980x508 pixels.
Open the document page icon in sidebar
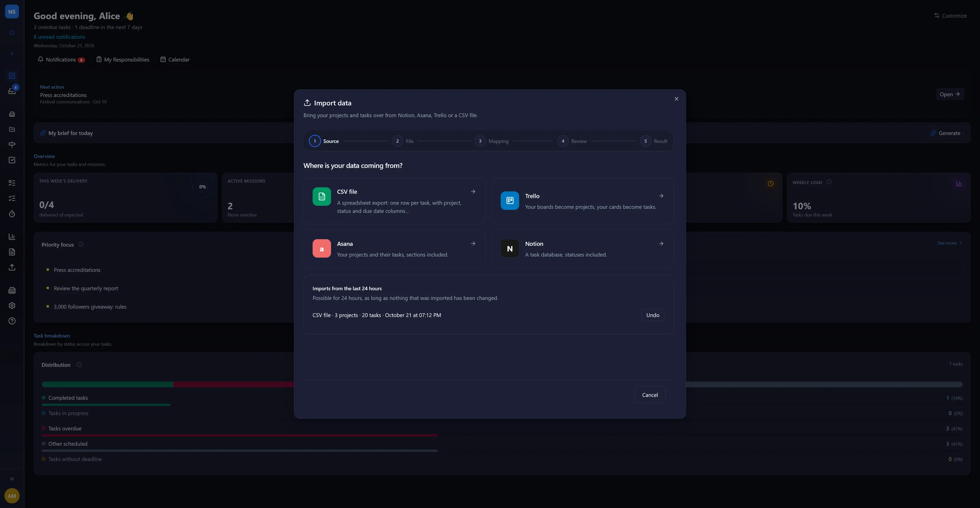pos(12,252)
